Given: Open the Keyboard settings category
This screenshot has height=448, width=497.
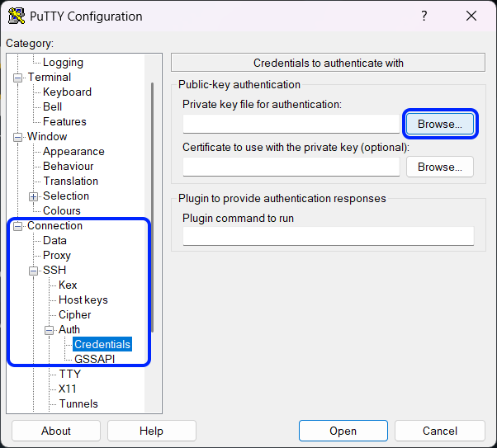Looking at the screenshot, I should (x=67, y=92).
